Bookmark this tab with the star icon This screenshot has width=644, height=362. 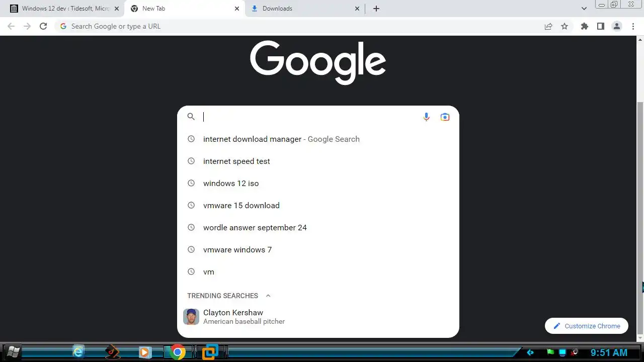tap(565, 26)
